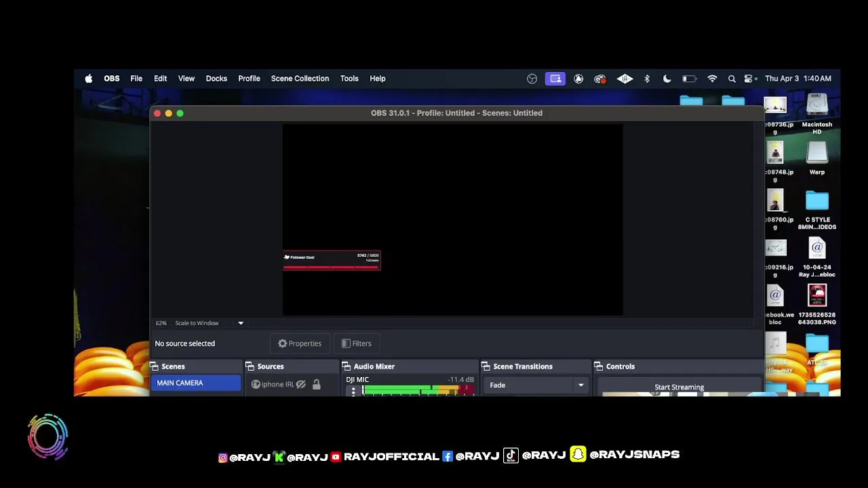Open source Properties

click(300, 344)
